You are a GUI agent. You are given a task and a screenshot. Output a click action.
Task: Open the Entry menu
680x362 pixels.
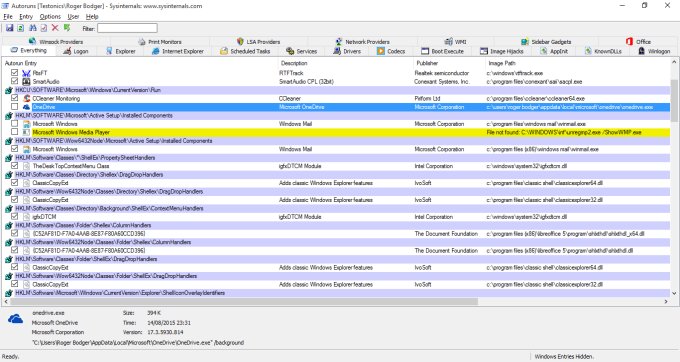click(26, 16)
